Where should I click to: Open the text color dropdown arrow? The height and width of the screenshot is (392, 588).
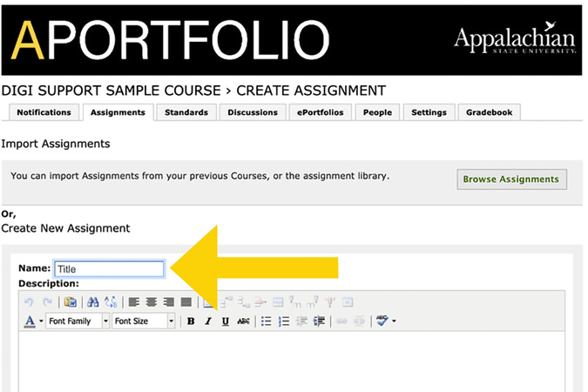coord(41,321)
